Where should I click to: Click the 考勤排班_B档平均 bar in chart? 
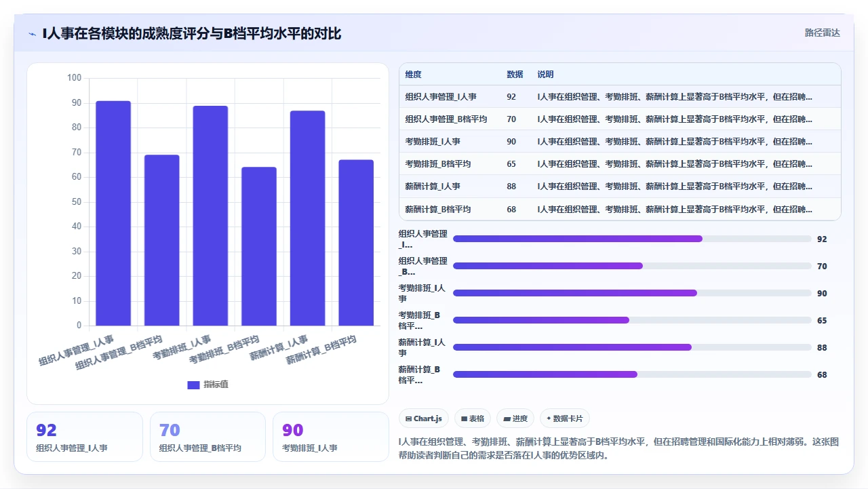click(x=259, y=246)
